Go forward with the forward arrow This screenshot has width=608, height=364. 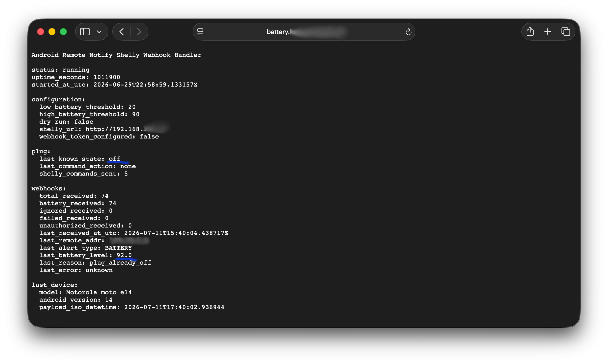click(139, 32)
